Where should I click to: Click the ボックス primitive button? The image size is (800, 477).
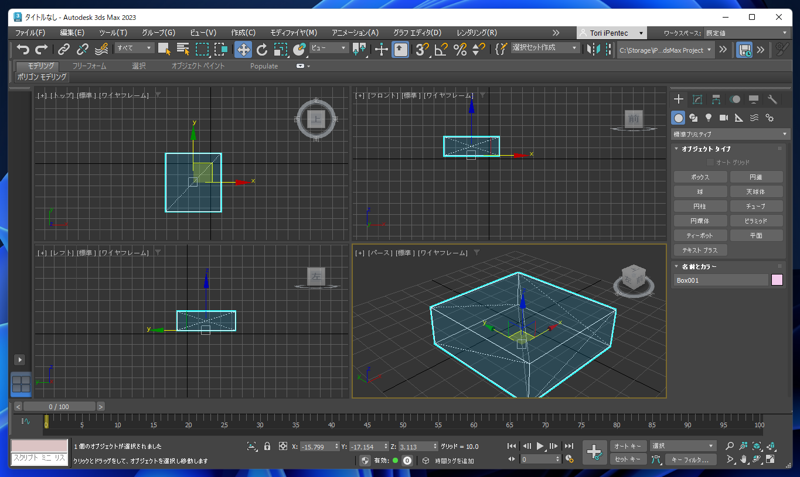point(700,177)
